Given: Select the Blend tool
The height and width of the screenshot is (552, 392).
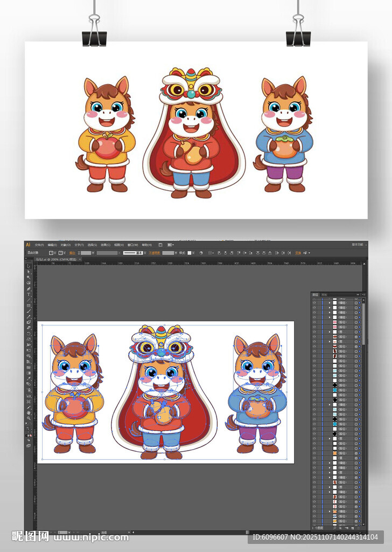Looking at the screenshot, I should pos(29,384).
